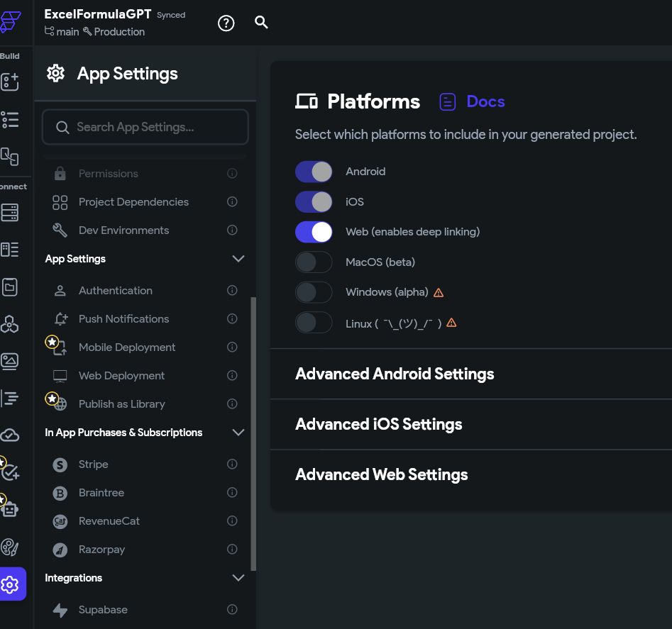The image size is (672, 629).
Task: Select Push Notifications settings
Action: point(145,318)
